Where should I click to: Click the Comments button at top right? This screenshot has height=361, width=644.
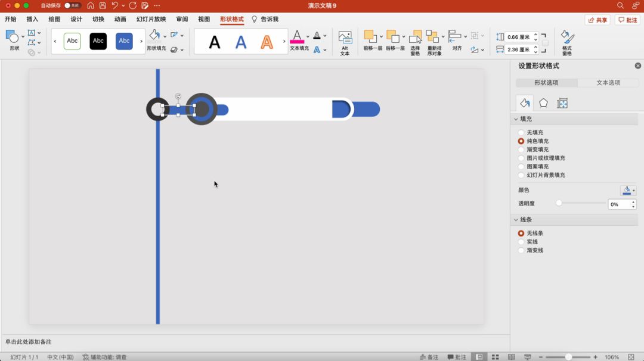point(627,20)
